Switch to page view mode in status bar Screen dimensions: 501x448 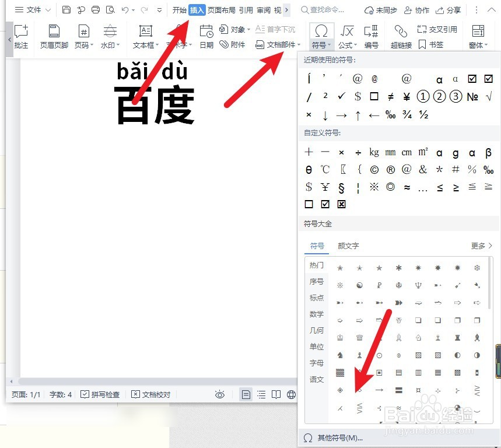click(246, 395)
